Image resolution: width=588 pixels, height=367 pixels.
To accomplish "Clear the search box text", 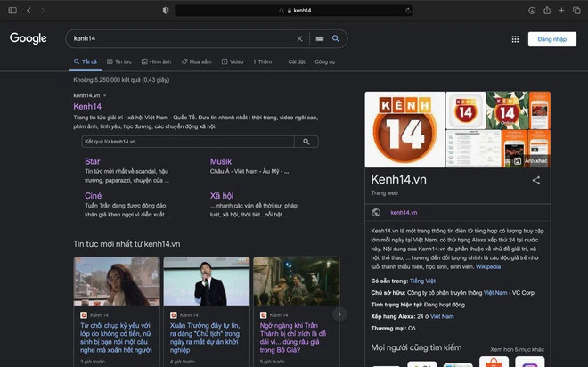I will coord(299,39).
